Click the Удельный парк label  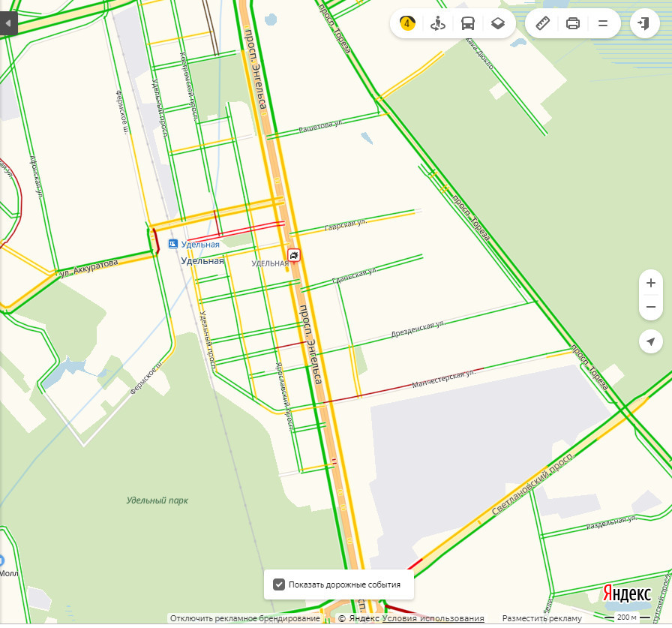point(157,500)
